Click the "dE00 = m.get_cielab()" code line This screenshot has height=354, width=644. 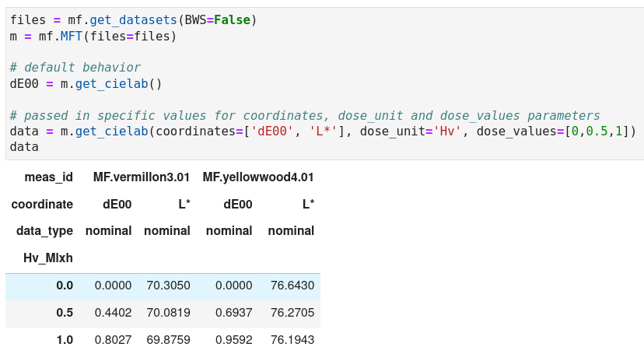click(x=86, y=83)
